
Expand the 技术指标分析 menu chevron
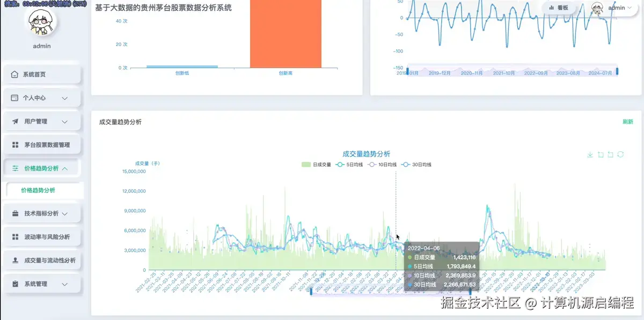coord(65,213)
